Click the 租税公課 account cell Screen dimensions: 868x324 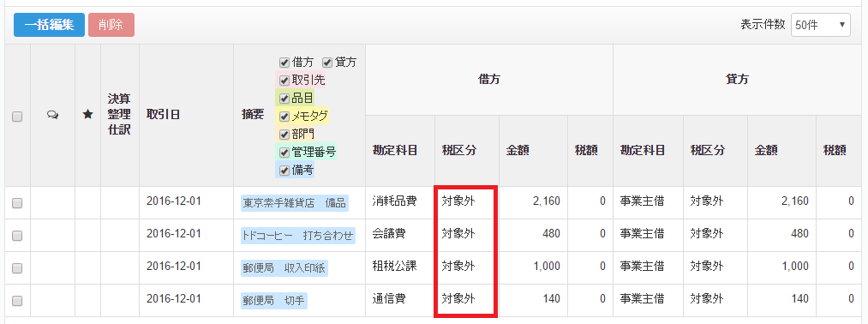click(394, 267)
